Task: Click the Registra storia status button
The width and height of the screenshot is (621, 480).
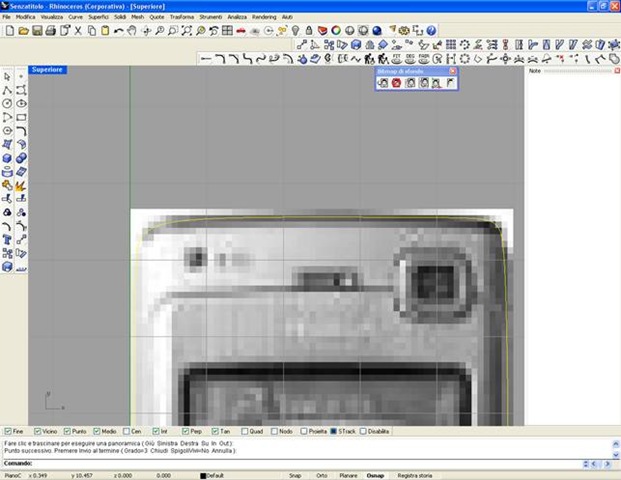Action: click(x=415, y=475)
